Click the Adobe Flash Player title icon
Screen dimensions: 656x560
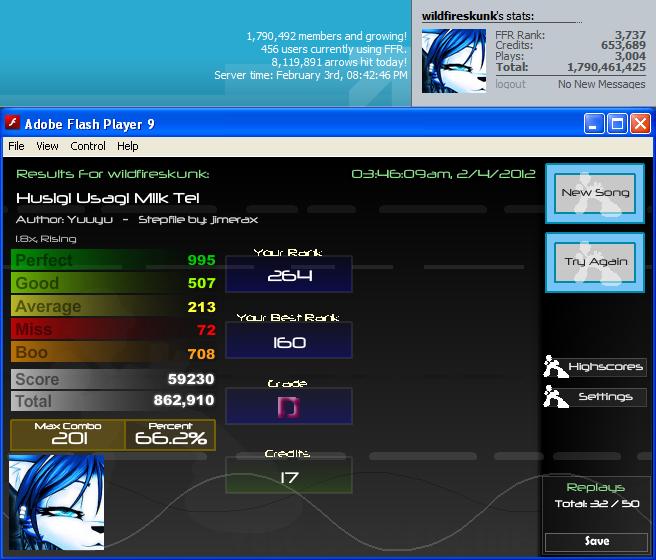[13, 123]
